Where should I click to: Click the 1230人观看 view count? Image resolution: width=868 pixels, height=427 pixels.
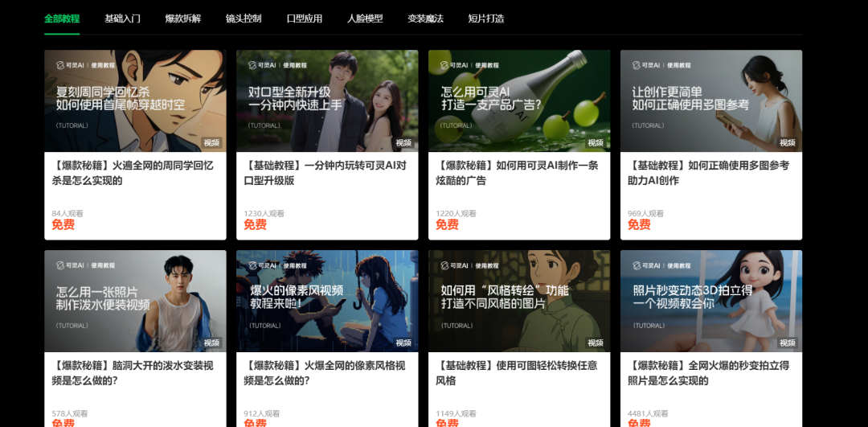(x=264, y=213)
